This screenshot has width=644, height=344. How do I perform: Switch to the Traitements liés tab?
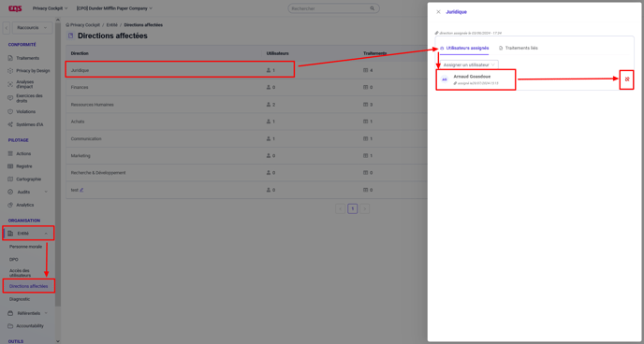tap(519, 48)
